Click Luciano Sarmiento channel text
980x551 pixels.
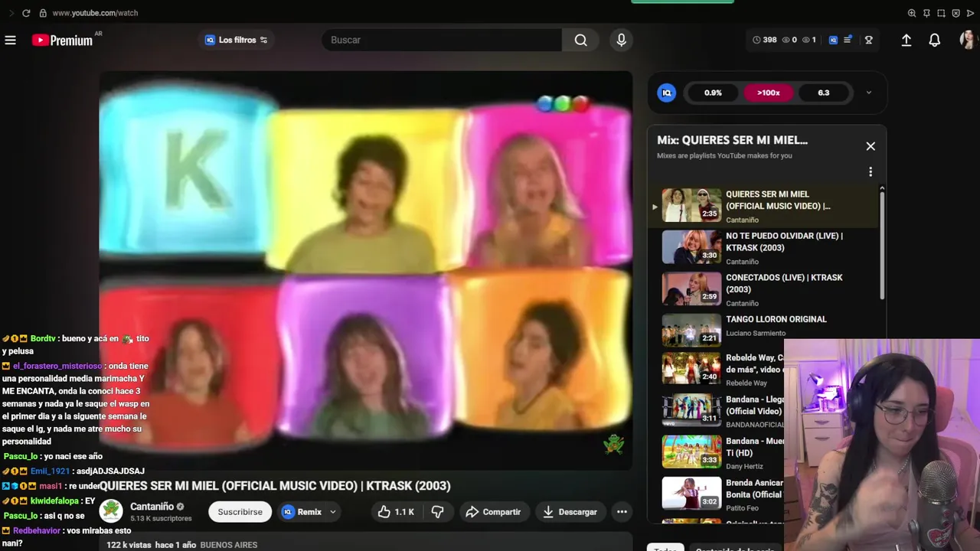756,333
